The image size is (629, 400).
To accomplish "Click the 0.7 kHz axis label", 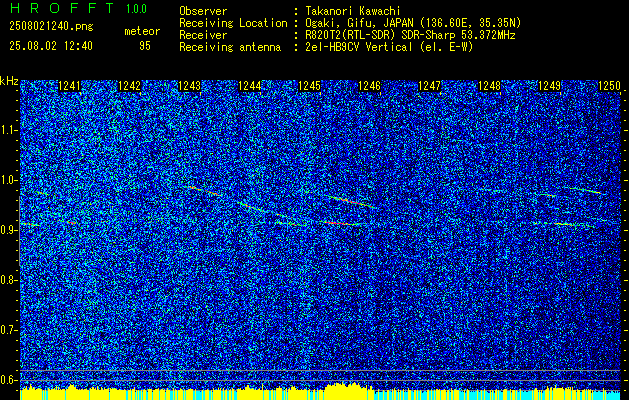I will click(x=8, y=330).
